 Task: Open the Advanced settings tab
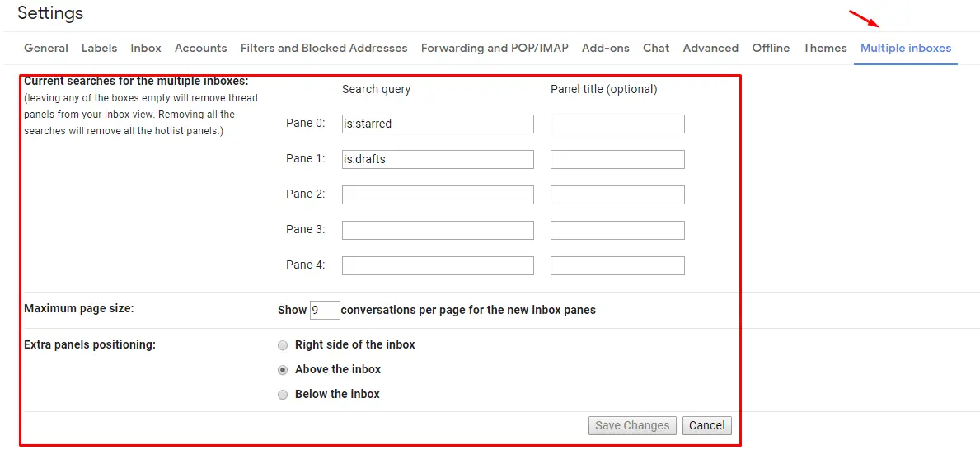[710, 48]
